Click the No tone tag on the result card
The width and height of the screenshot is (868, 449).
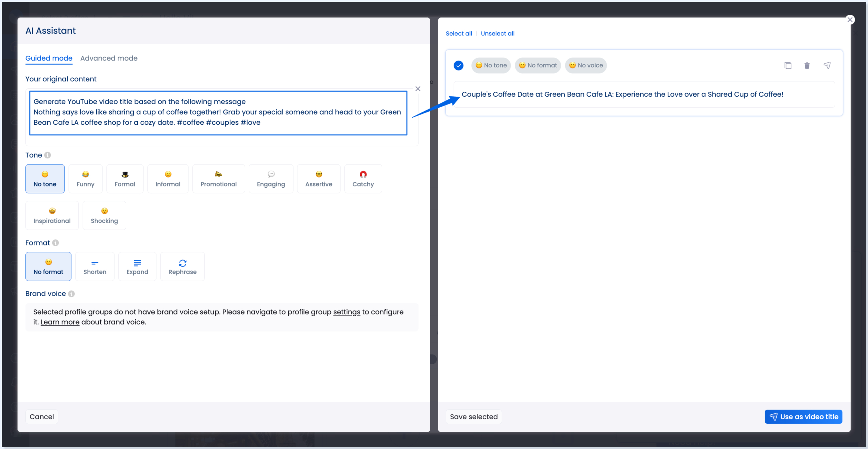pyautogui.click(x=491, y=65)
